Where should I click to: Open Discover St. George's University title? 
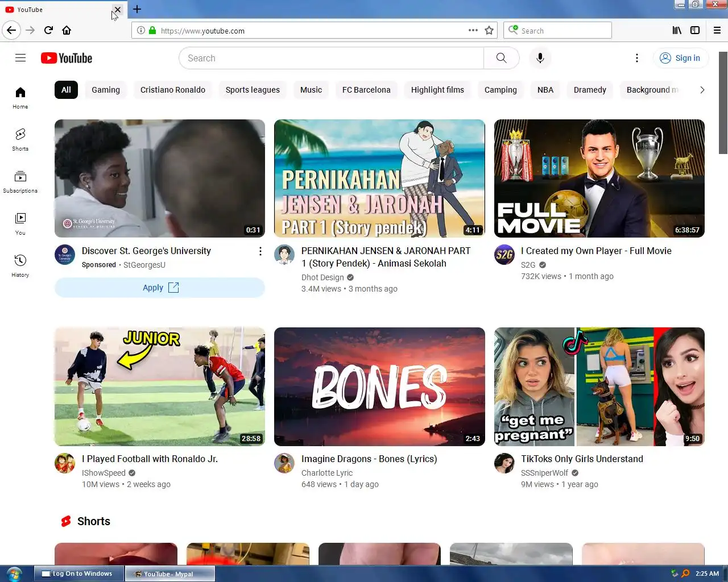(x=146, y=251)
